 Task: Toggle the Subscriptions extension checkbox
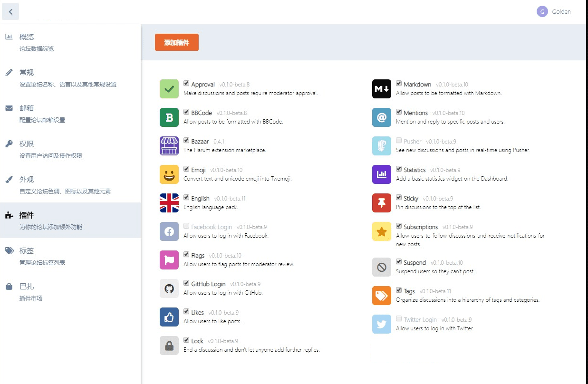point(399,226)
